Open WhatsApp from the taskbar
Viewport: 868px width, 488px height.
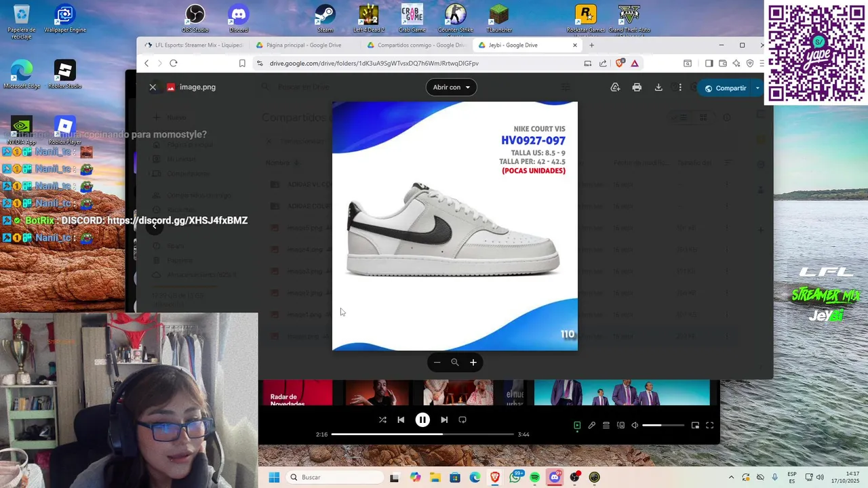(515, 477)
